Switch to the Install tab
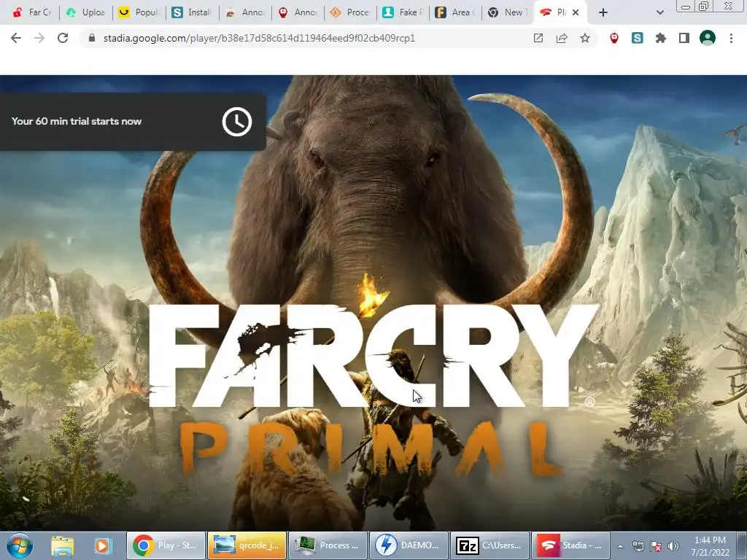This screenshot has height=560, width=747. pyautogui.click(x=192, y=12)
